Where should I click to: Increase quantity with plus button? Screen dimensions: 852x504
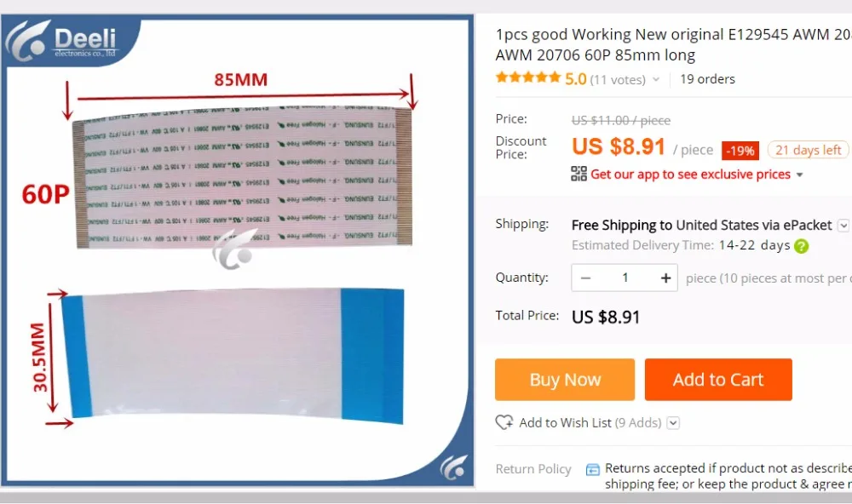point(665,278)
